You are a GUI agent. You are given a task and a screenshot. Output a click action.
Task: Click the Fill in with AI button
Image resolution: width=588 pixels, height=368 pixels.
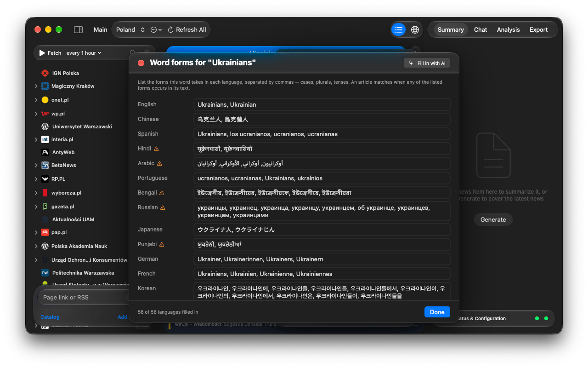pyautogui.click(x=427, y=63)
